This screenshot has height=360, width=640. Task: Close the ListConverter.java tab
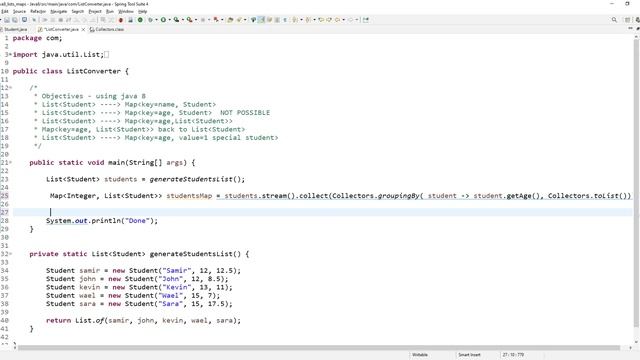coord(83,29)
